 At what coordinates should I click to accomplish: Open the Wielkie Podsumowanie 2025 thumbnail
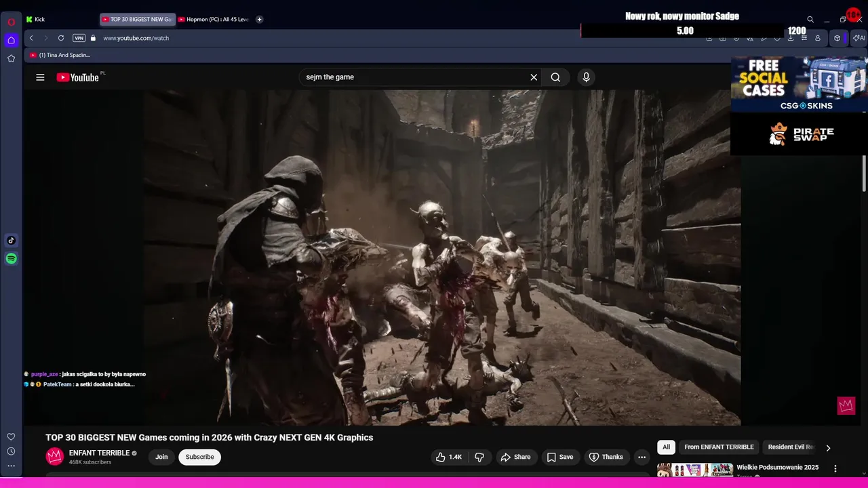(695, 470)
